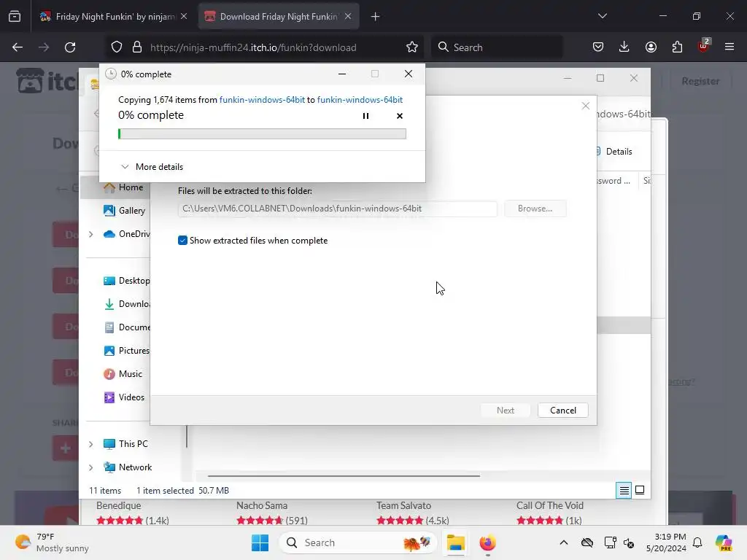Open OneDrive tray icon
Image resolution: width=747 pixels, height=560 pixels.
click(x=587, y=542)
